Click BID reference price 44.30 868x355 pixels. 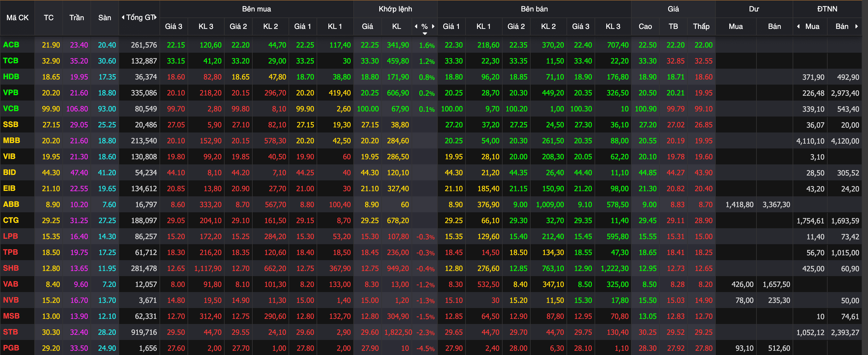[x=51, y=173]
